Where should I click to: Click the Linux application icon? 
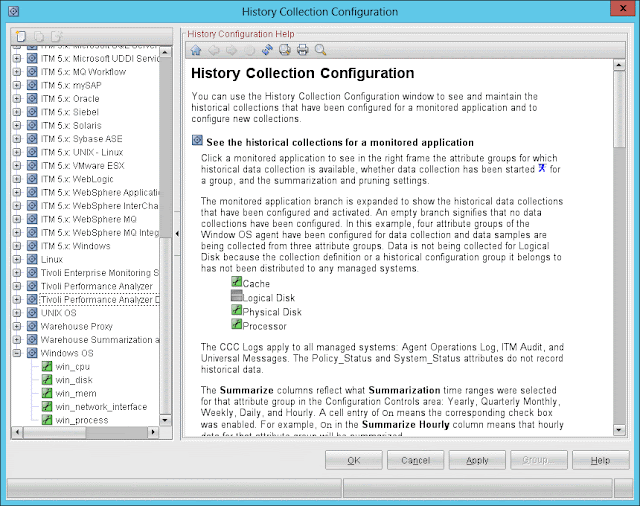pos(32,259)
